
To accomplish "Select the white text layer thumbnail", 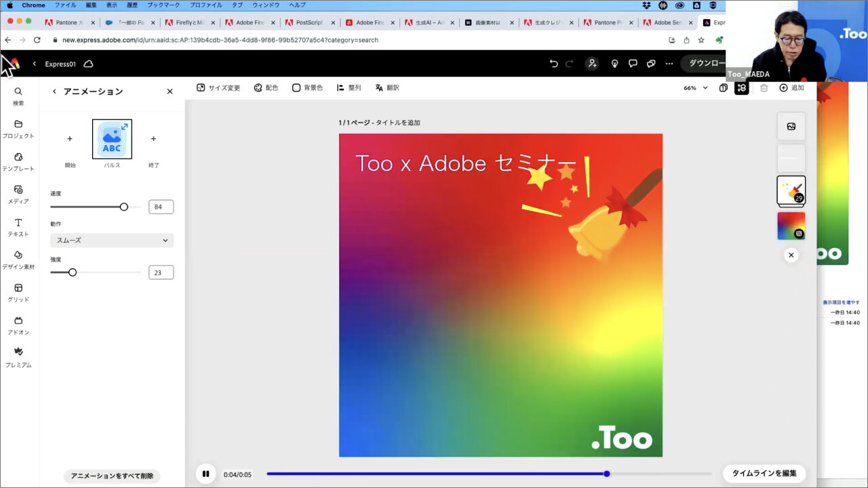I will [x=791, y=158].
